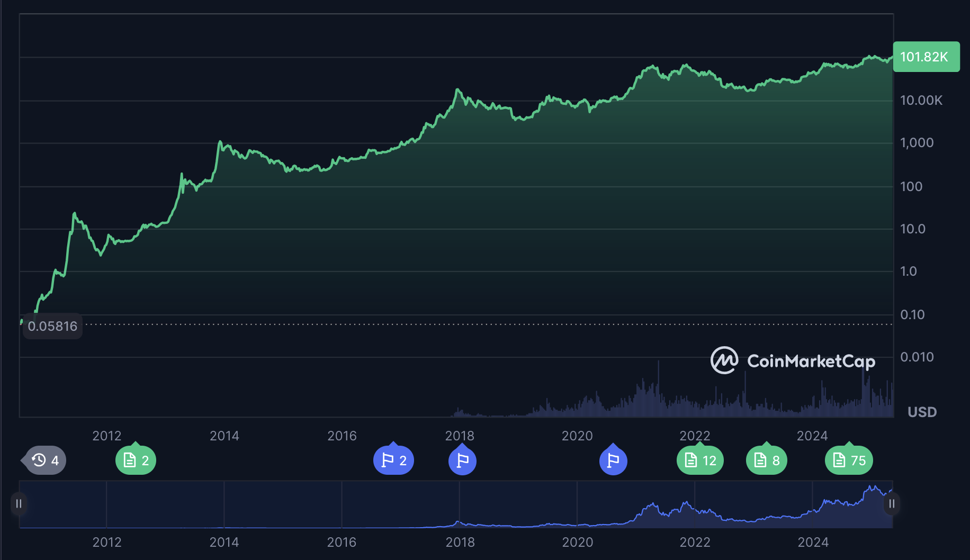Click the CoinMarketCap watermark text
The width and height of the screenshot is (970, 560).
point(811,361)
